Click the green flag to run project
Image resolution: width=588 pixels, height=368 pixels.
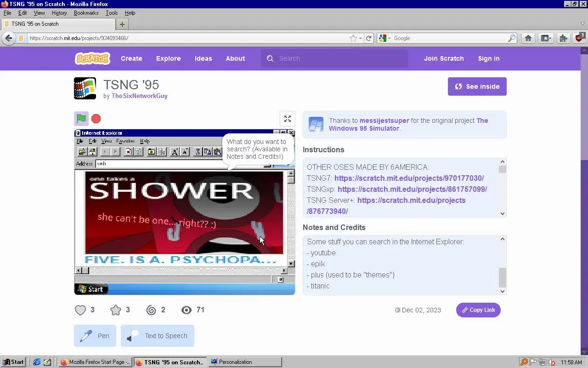tap(81, 119)
